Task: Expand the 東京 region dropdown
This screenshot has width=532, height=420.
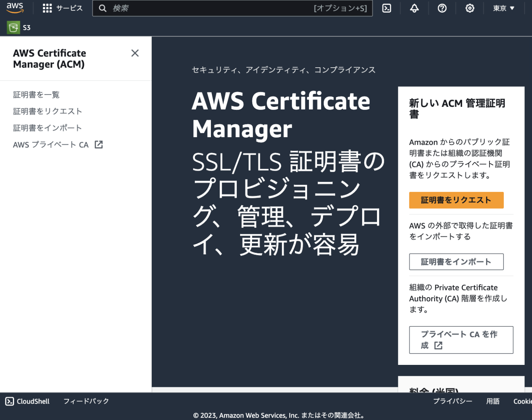Action: (503, 8)
